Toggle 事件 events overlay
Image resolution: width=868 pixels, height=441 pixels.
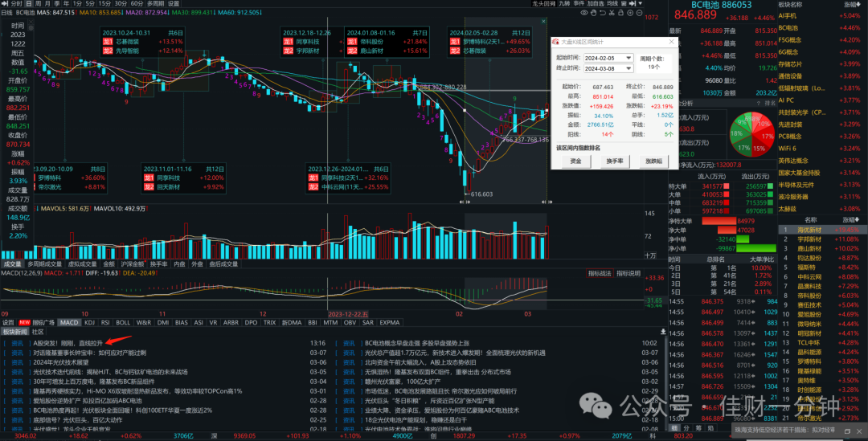579,3
